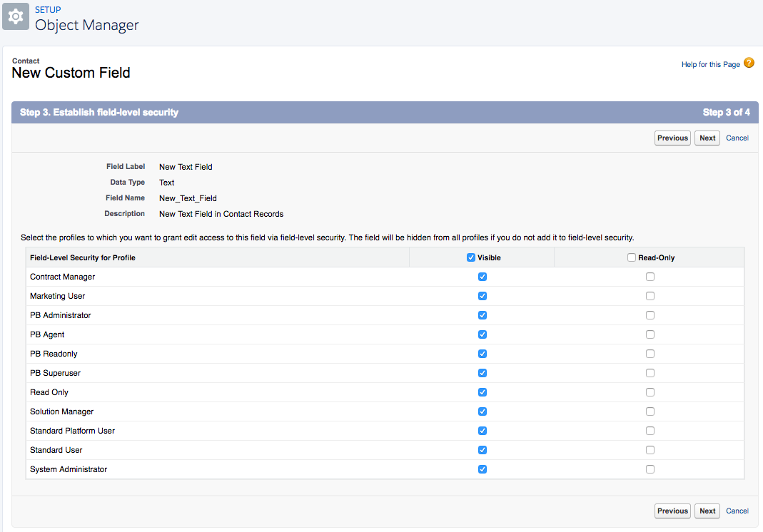Image resolution: width=763 pixels, height=532 pixels.
Task: Uncheck Visible for Contract Manager
Action: [482, 276]
